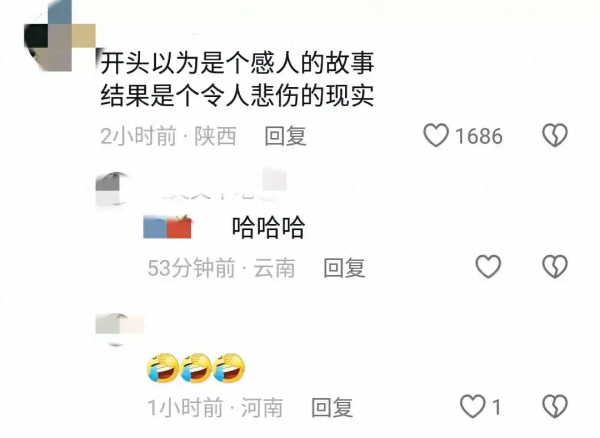Image resolution: width=600 pixels, height=438 pixels.
Task: Reply to the top comment from 陕西
Action: point(285,136)
